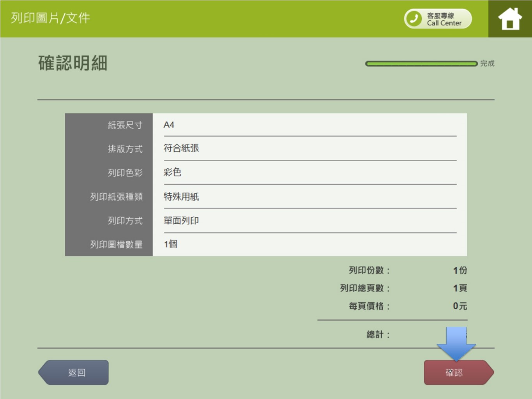Click the 列印紙張種類 row label
The height and width of the screenshot is (399, 532).
(116, 197)
